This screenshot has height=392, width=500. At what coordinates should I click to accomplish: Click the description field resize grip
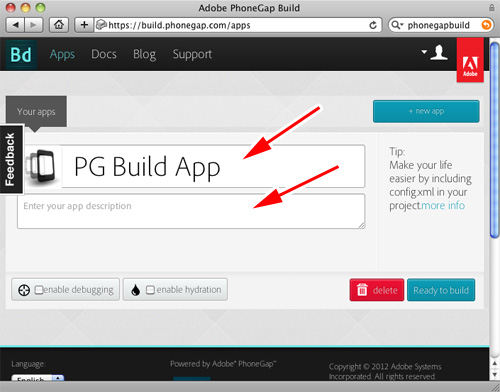[x=362, y=225]
